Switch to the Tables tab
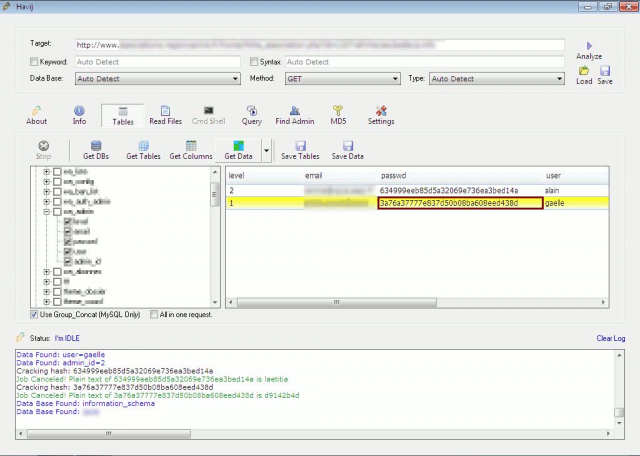 click(123, 115)
